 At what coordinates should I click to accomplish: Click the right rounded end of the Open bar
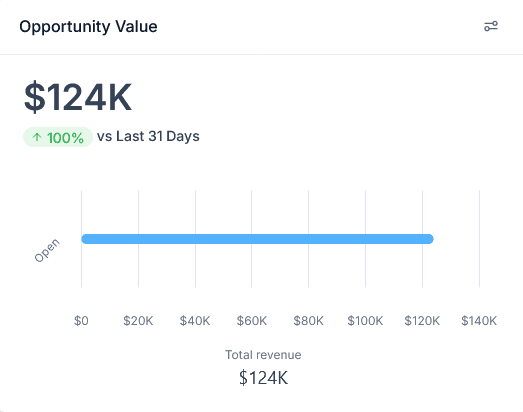click(x=429, y=239)
